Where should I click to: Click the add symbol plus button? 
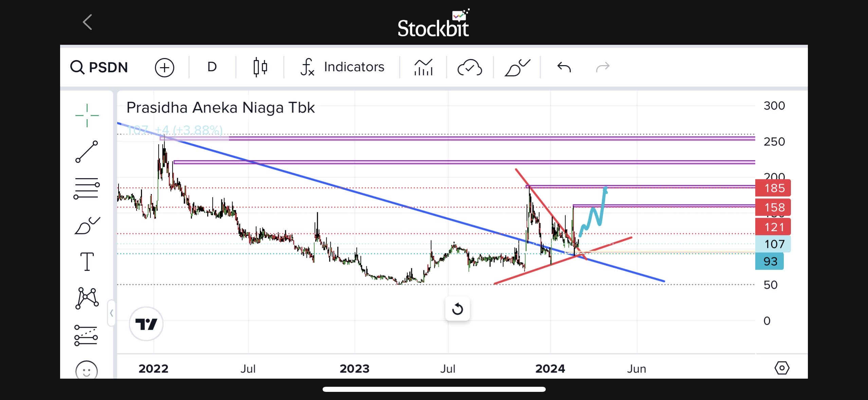pos(164,67)
